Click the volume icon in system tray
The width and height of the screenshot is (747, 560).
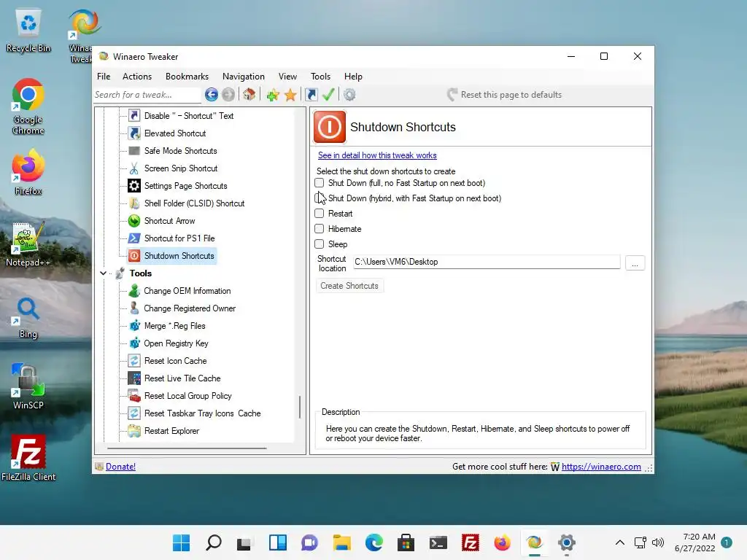pyautogui.click(x=658, y=542)
